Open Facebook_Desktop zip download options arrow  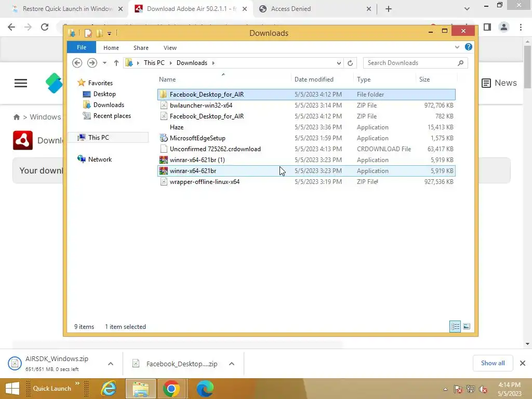click(x=232, y=364)
